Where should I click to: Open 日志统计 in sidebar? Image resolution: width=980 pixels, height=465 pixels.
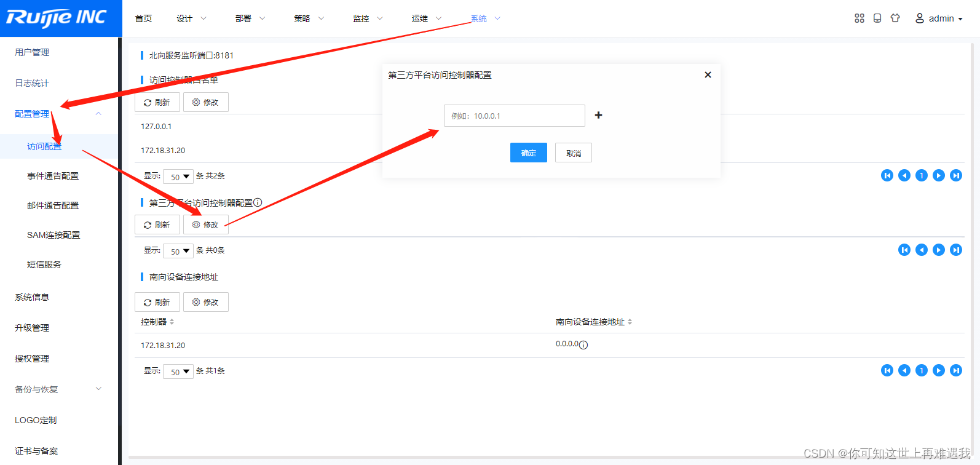pyautogui.click(x=32, y=83)
